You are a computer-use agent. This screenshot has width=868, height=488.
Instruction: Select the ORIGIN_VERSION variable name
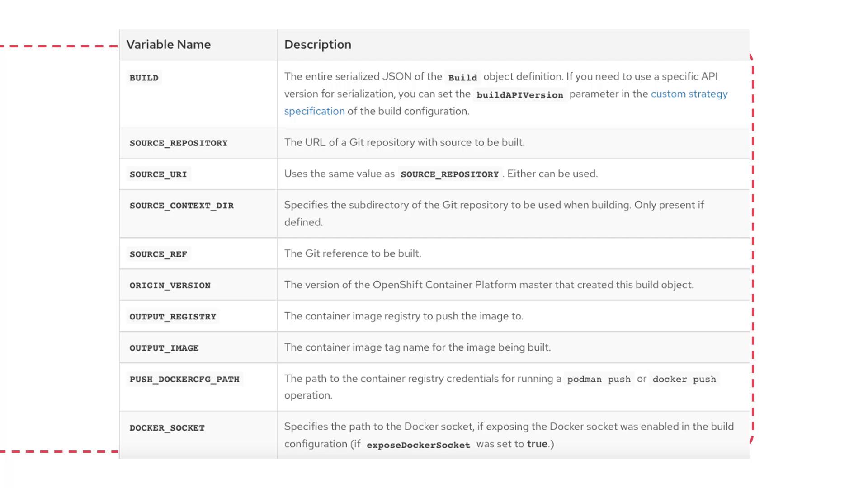point(170,286)
